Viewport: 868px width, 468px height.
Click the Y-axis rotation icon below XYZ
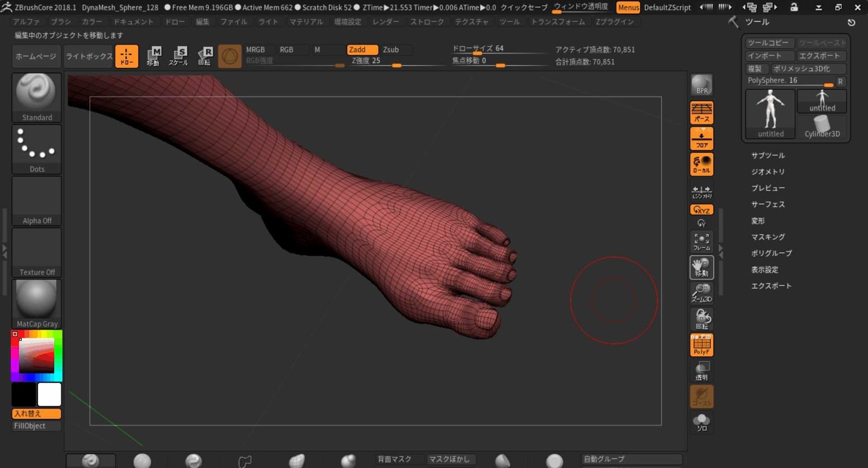tap(701, 223)
